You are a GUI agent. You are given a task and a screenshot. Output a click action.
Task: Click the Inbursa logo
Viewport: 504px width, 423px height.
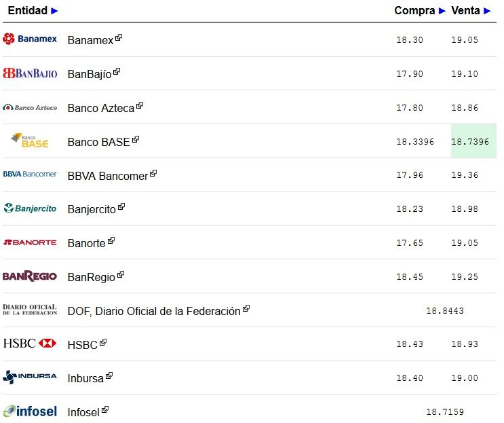tap(30, 377)
